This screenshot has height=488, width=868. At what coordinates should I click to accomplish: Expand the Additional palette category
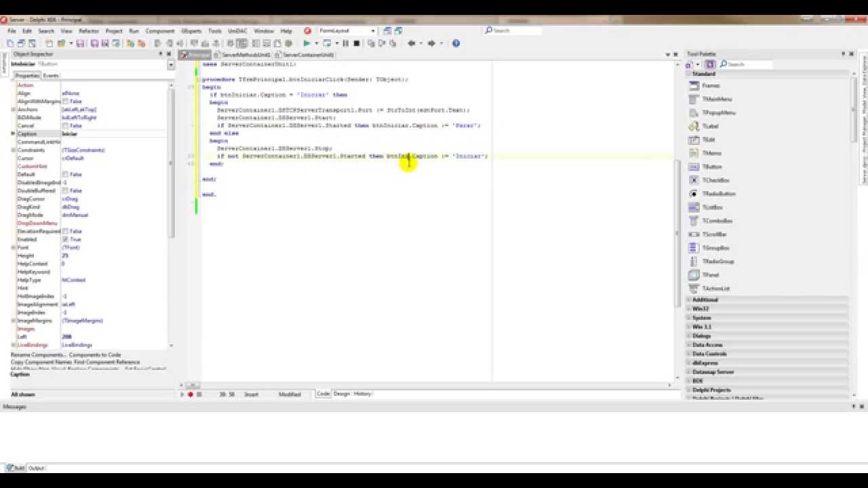point(690,300)
